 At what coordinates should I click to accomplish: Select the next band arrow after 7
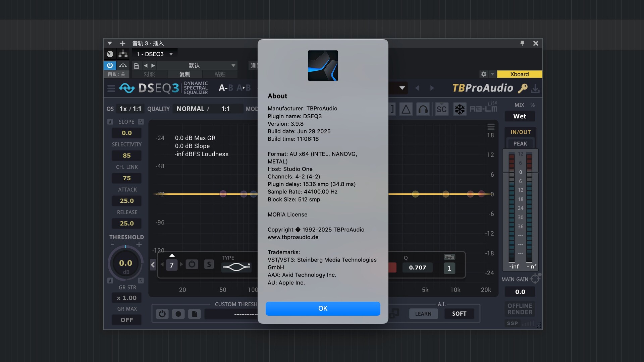tap(181, 264)
